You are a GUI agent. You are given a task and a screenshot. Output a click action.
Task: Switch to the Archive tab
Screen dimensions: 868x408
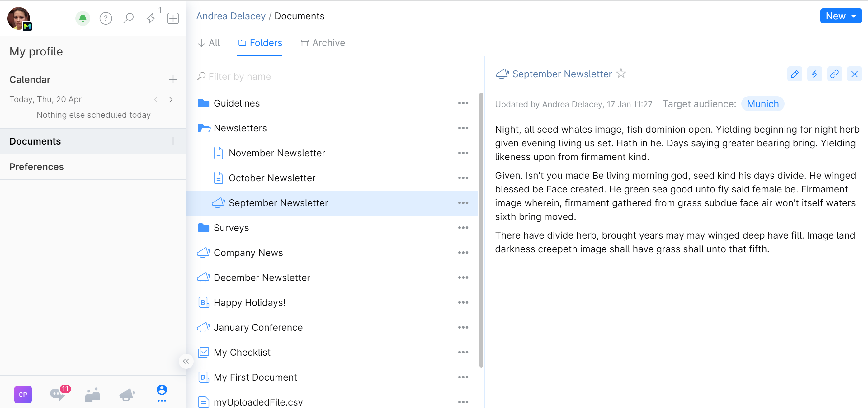323,43
